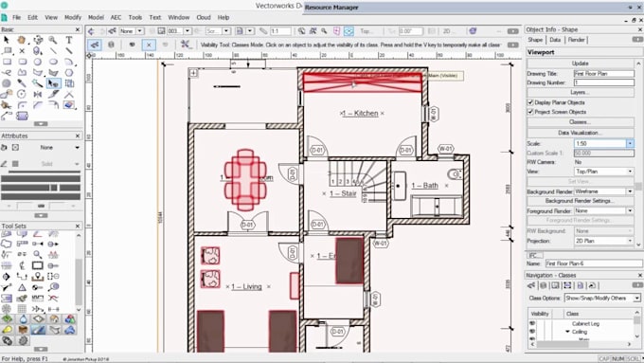Select the Selection arrow tool in Basic palette
The height and width of the screenshot is (363, 644).
click(7, 40)
